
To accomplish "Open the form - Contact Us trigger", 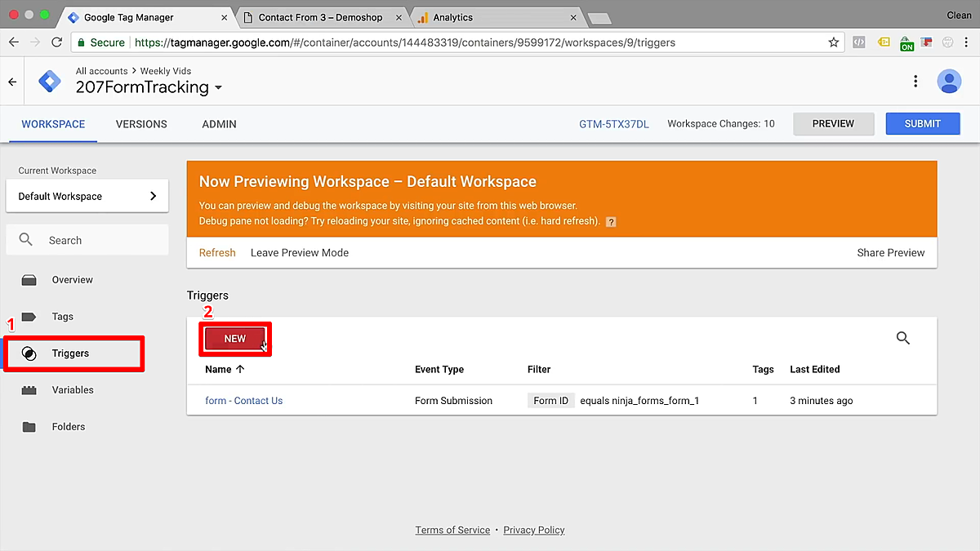I will (244, 401).
